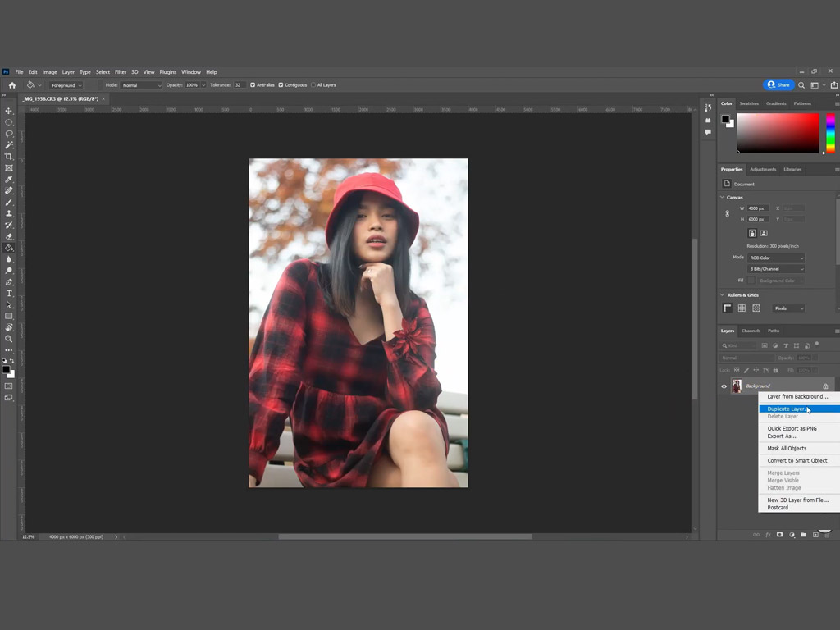Open the RGB Color mode dropdown
840x630 pixels.
(776, 258)
